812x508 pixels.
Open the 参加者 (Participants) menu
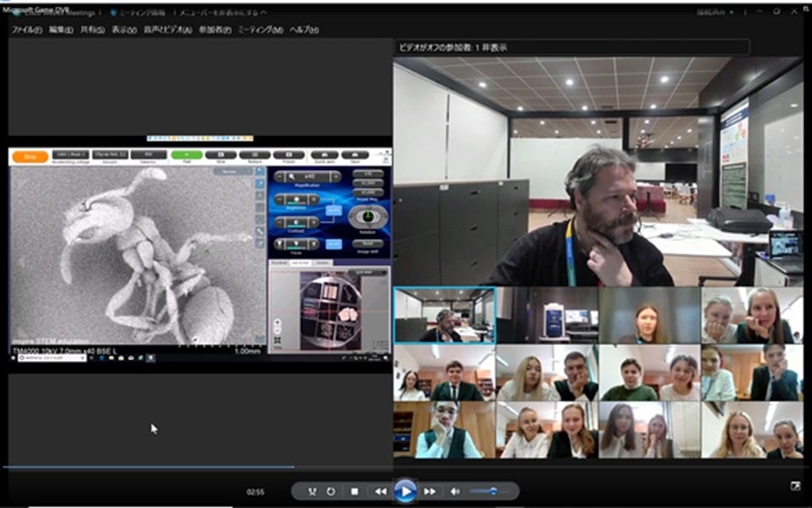click(214, 30)
